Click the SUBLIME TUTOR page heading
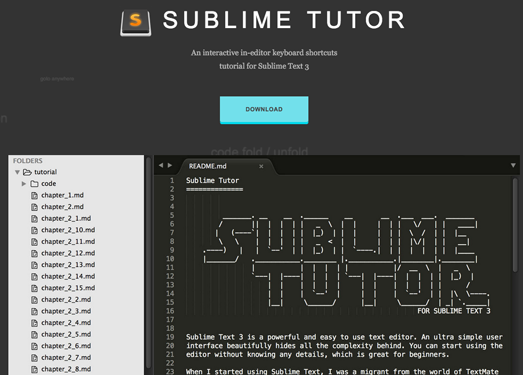 coord(284,20)
